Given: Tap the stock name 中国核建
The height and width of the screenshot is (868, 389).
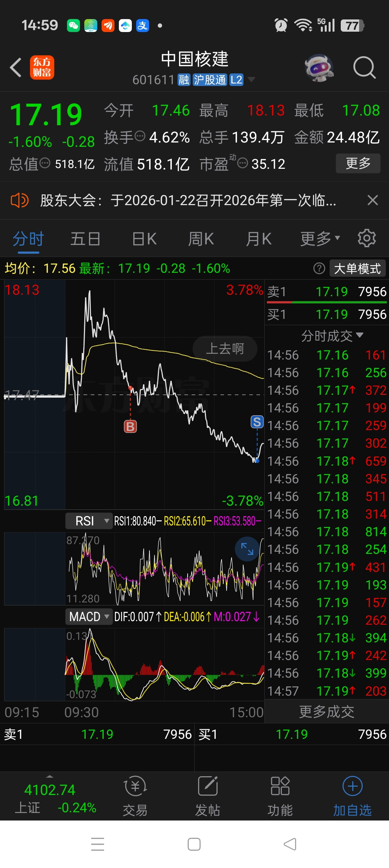Looking at the screenshot, I should [194, 59].
